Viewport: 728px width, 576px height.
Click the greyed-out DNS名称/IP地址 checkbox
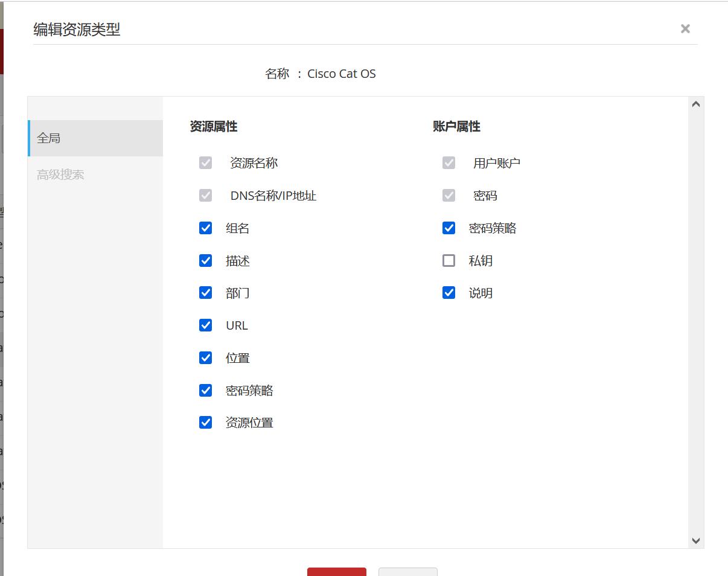point(205,196)
